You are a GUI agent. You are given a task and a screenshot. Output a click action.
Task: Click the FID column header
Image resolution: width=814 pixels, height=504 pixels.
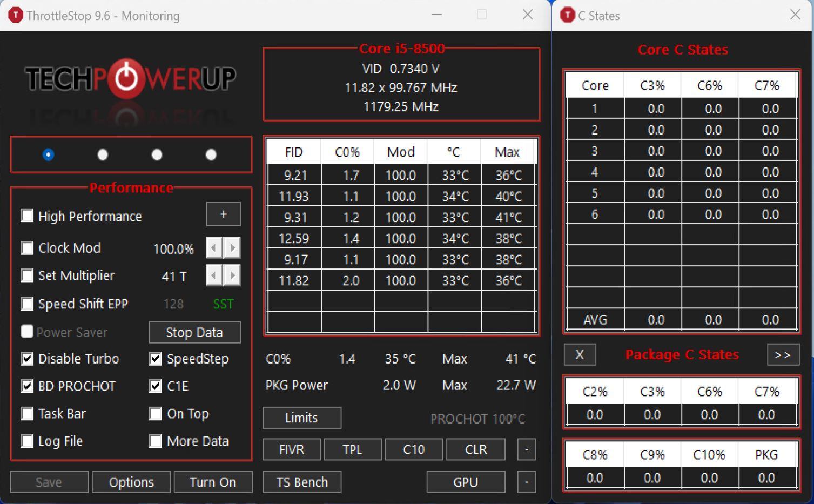294,152
